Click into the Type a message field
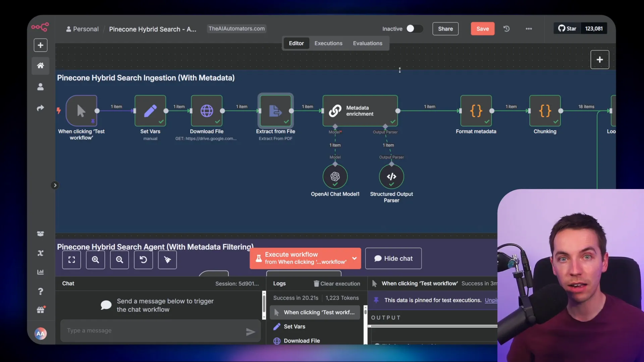The height and width of the screenshot is (362, 644). tap(154, 331)
